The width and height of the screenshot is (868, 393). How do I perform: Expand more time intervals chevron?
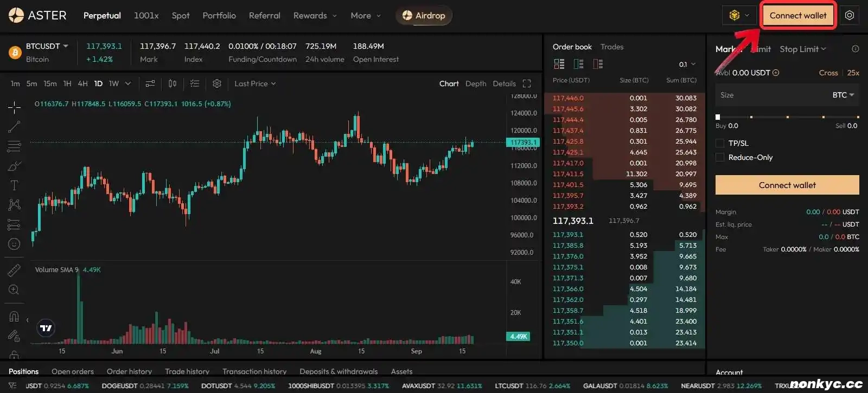coord(128,83)
